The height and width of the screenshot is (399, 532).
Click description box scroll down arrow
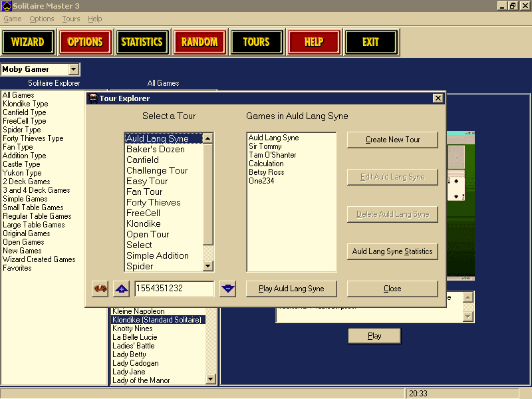(x=468, y=317)
